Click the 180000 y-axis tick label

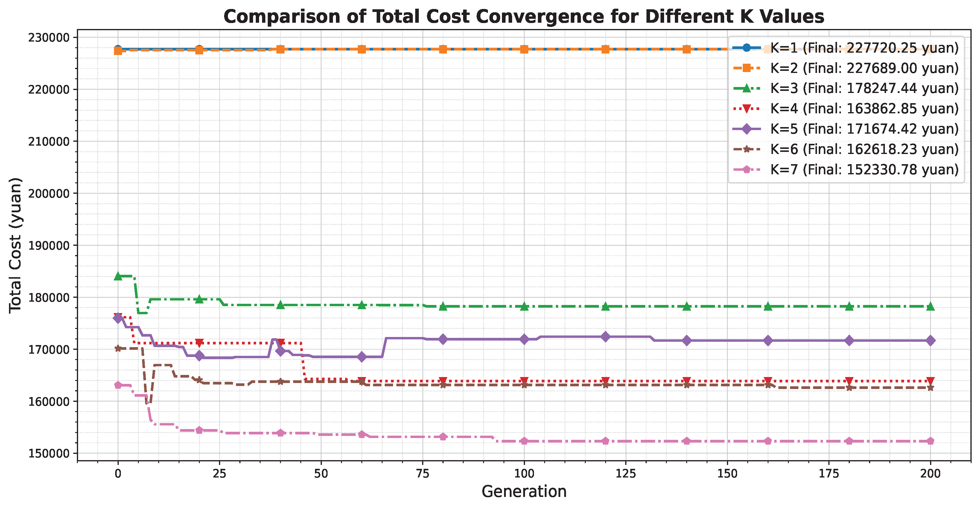(x=49, y=297)
